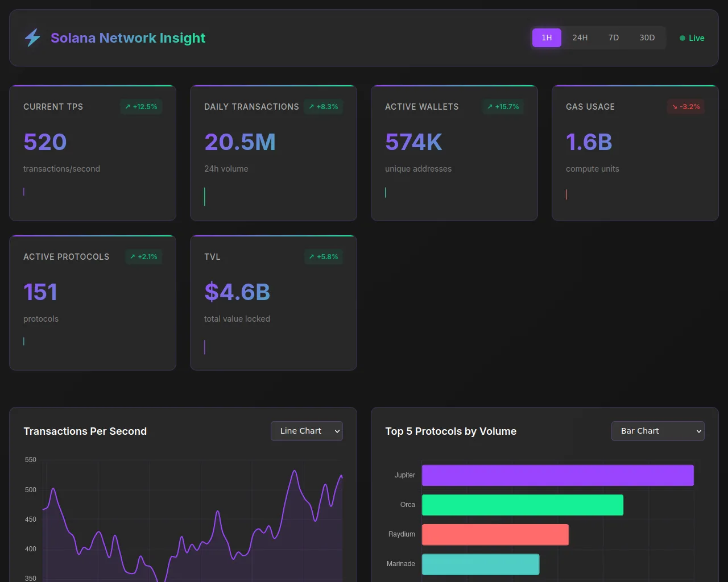
Task: Click the +5.8% TVL badge
Action: pos(324,256)
